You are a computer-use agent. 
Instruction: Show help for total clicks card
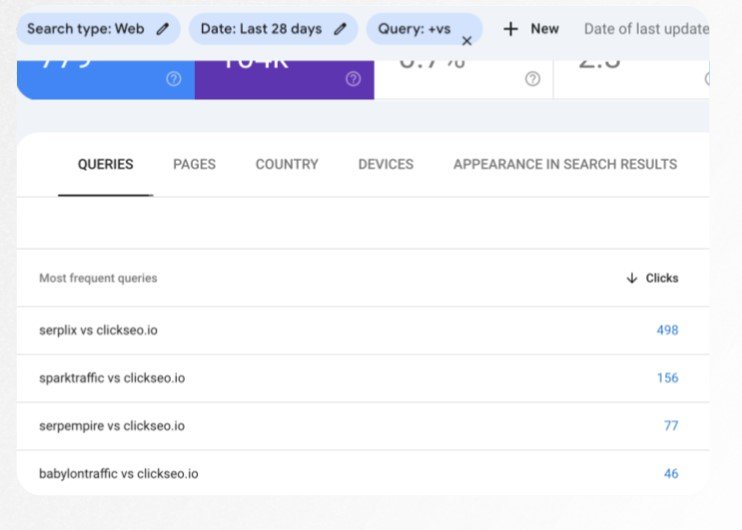coord(174,79)
